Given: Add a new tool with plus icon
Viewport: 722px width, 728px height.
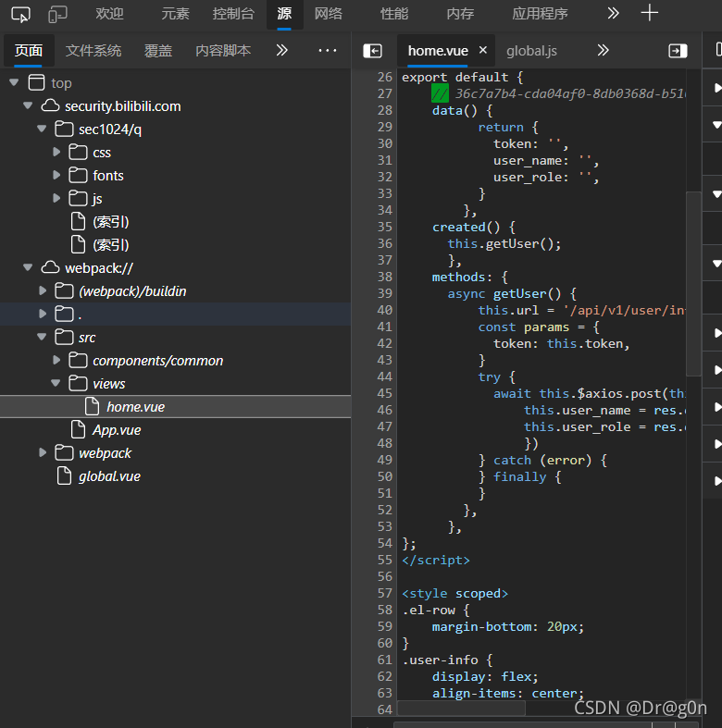Looking at the screenshot, I should click(649, 13).
